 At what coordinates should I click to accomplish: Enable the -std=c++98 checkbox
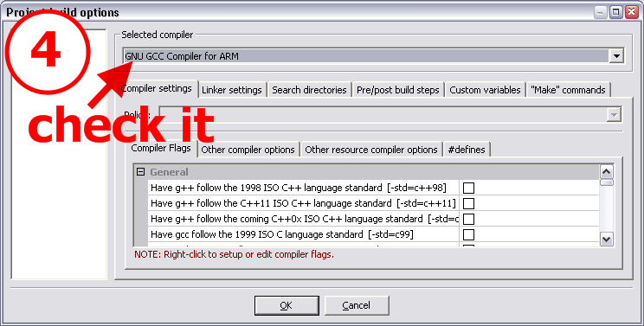pyautogui.click(x=468, y=188)
